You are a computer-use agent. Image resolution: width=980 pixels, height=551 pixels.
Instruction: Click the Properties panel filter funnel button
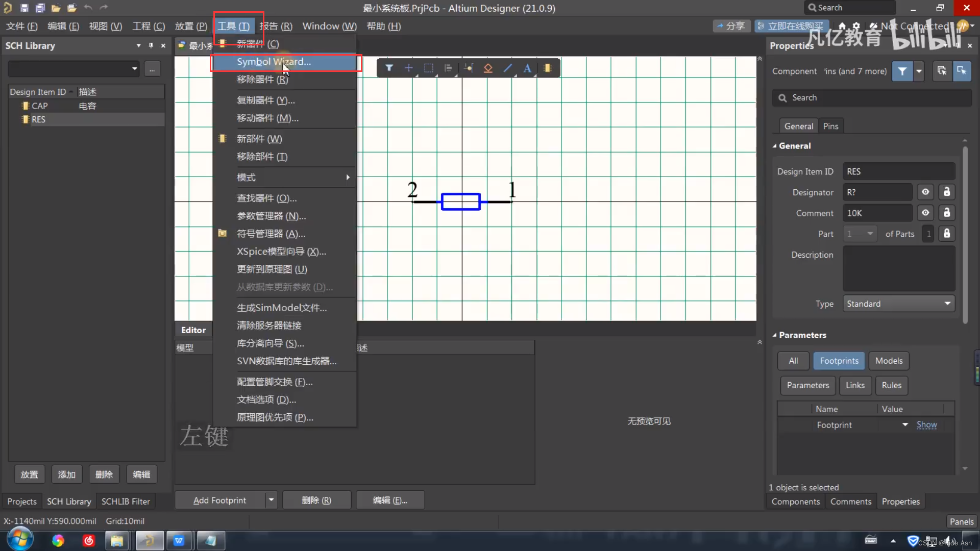pyautogui.click(x=902, y=71)
